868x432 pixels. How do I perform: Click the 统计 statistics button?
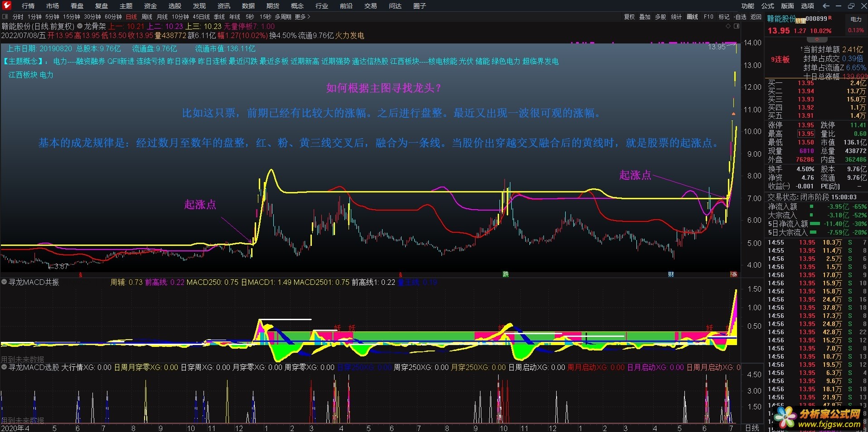(677, 17)
